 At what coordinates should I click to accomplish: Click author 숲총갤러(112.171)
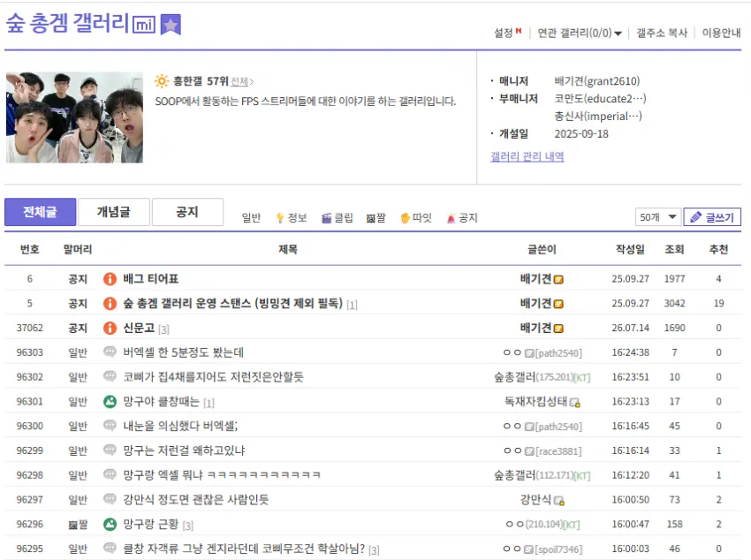pos(542,475)
